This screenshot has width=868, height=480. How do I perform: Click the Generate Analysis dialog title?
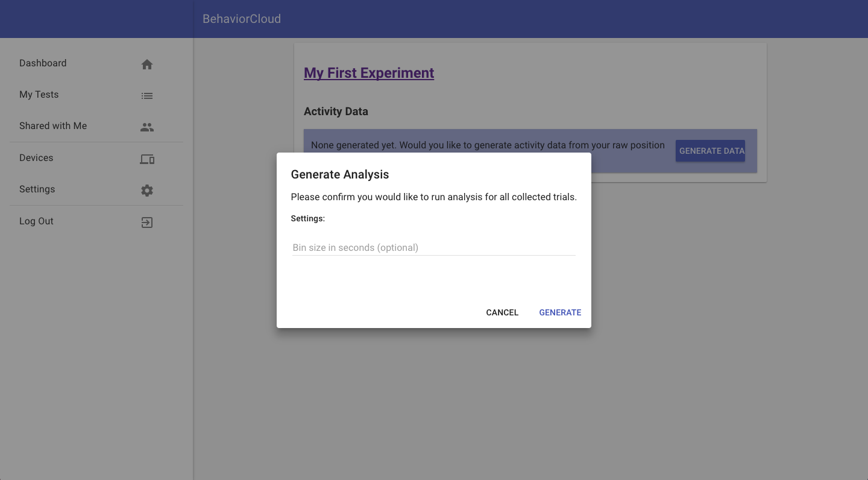(x=339, y=174)
